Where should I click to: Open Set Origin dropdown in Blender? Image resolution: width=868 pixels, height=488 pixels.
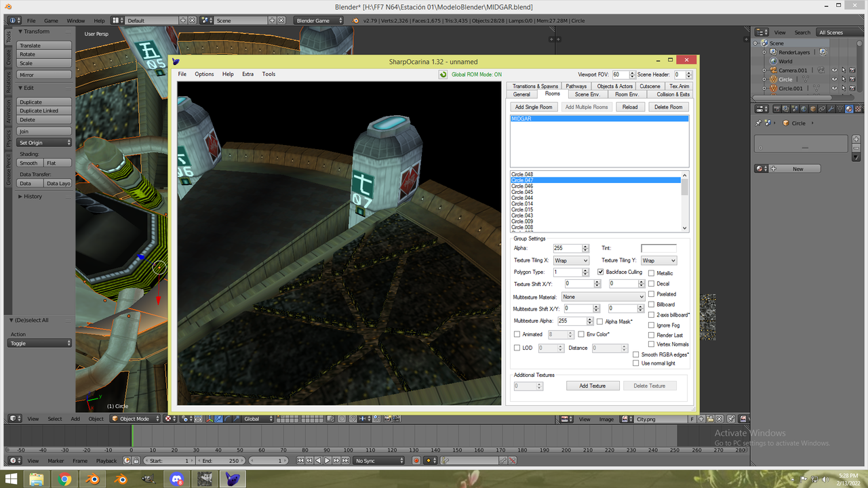pos(44,142)
